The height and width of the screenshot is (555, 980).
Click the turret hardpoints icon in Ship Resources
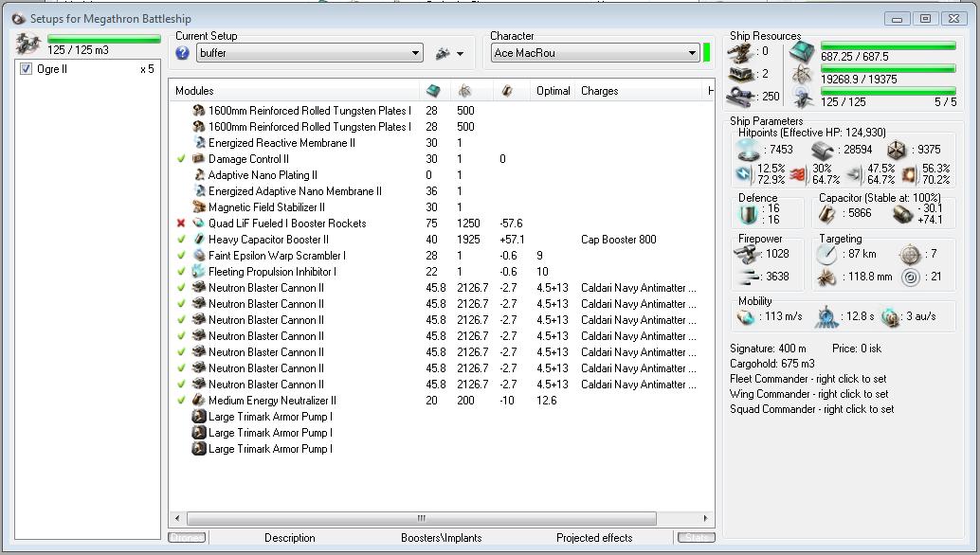click(740, 52)
